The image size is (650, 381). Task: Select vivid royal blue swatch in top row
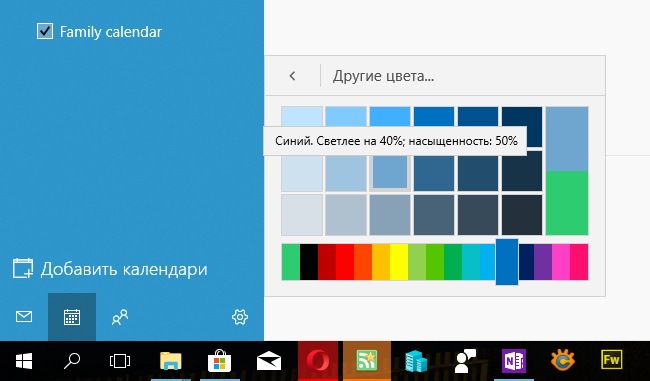434,116
